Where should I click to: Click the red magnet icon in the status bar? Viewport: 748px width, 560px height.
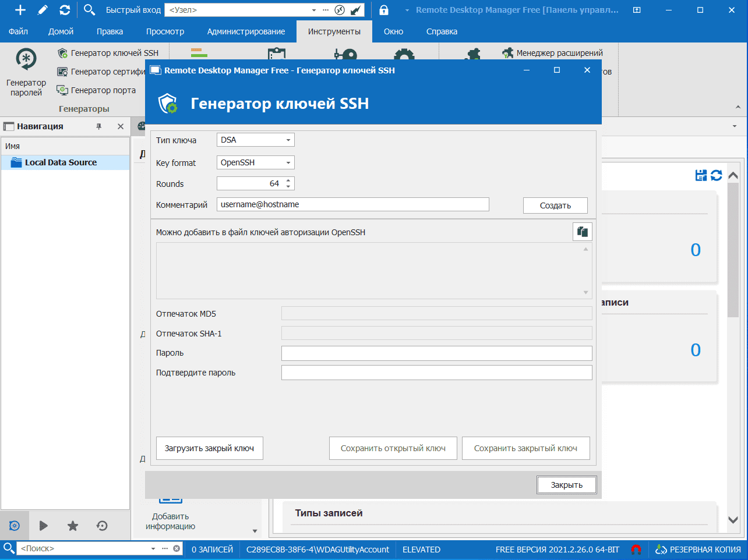pos(636,549)
